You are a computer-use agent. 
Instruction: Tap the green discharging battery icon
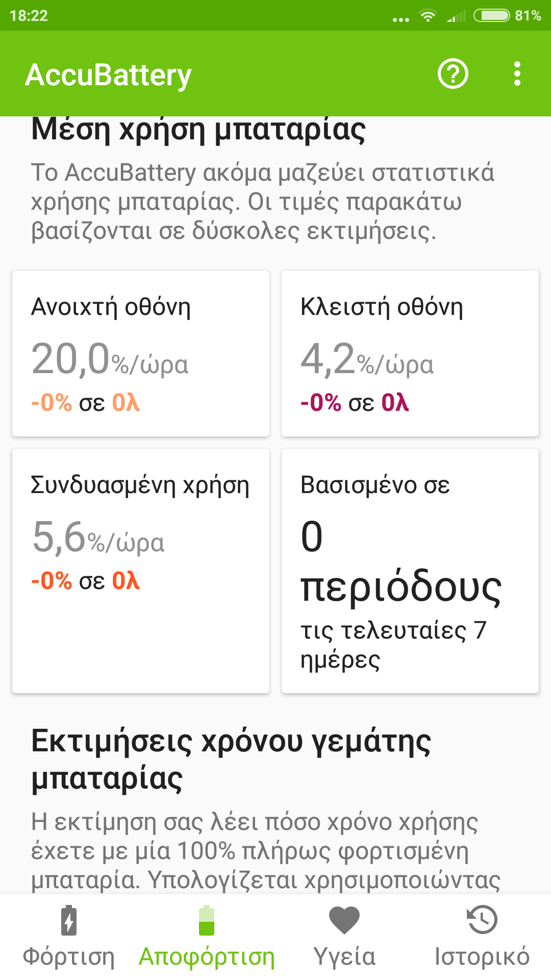coord(207,920)
